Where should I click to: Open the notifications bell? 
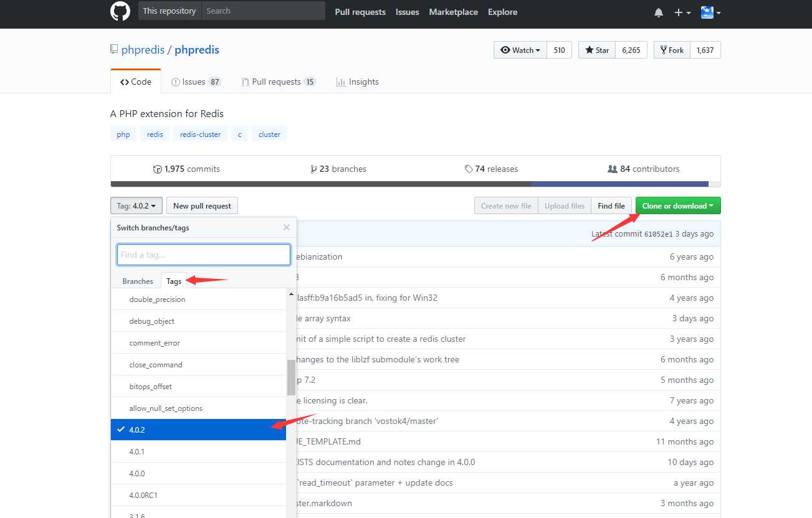659,12
